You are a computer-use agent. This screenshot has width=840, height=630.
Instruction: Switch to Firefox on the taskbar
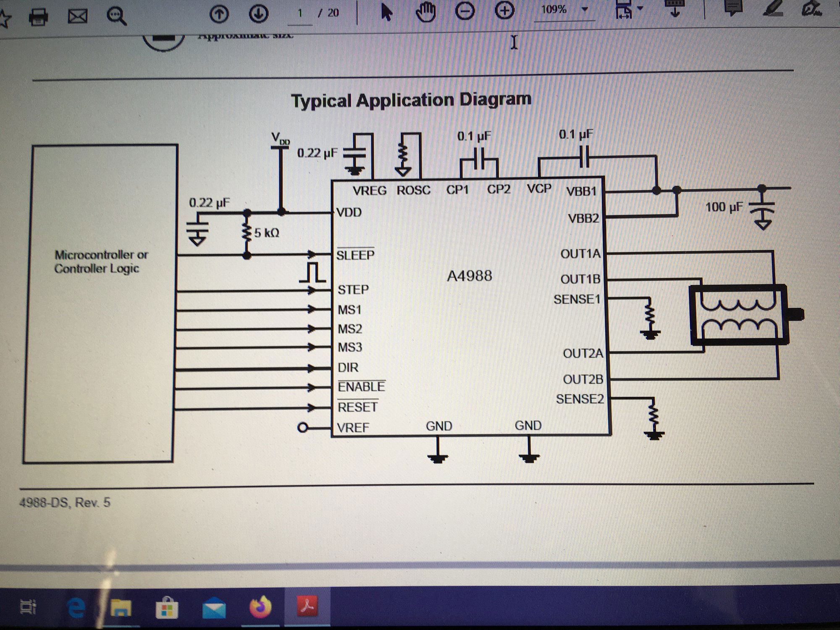(260, 607)
